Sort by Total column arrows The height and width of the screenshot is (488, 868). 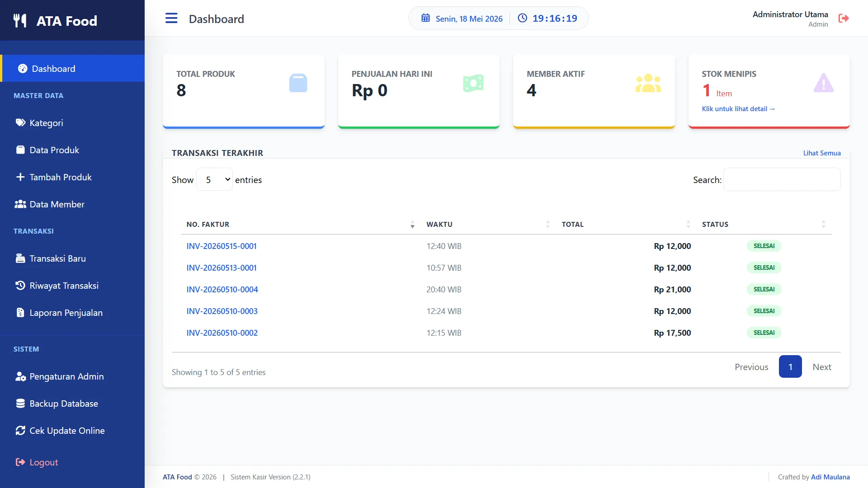688,225
